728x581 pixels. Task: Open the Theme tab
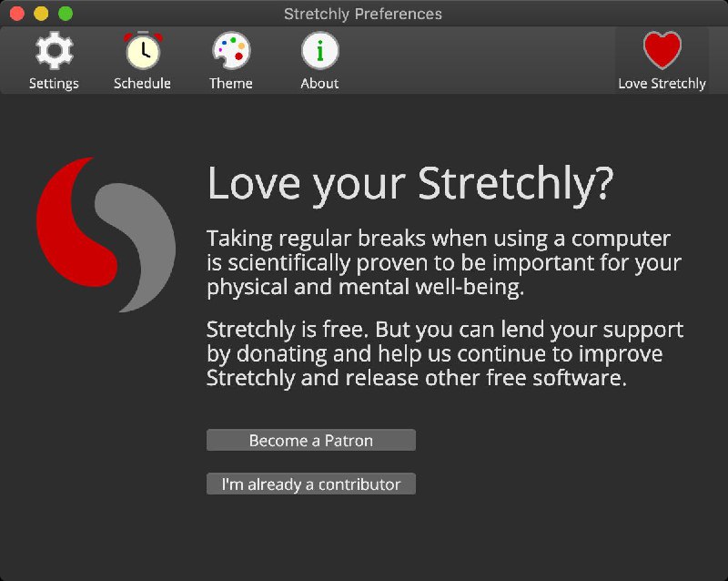(x=230, y=59)
